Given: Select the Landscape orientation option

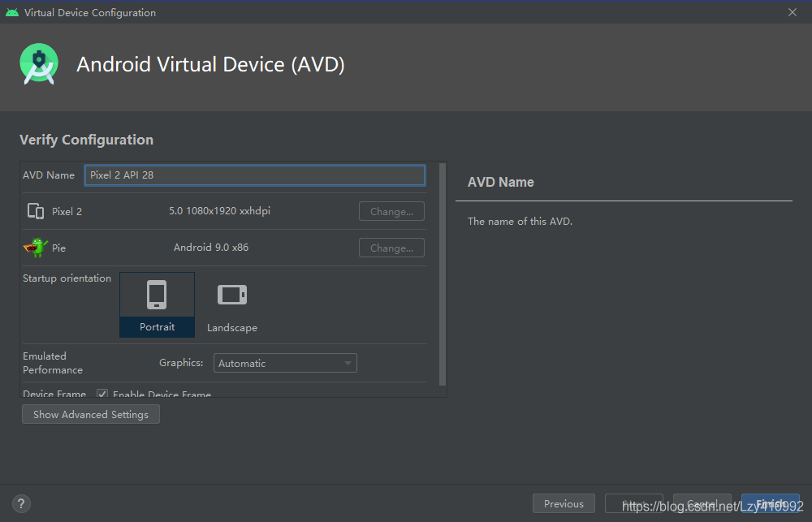Looking at the screenshot, I should pyautogui.click(x=232, y=304).
